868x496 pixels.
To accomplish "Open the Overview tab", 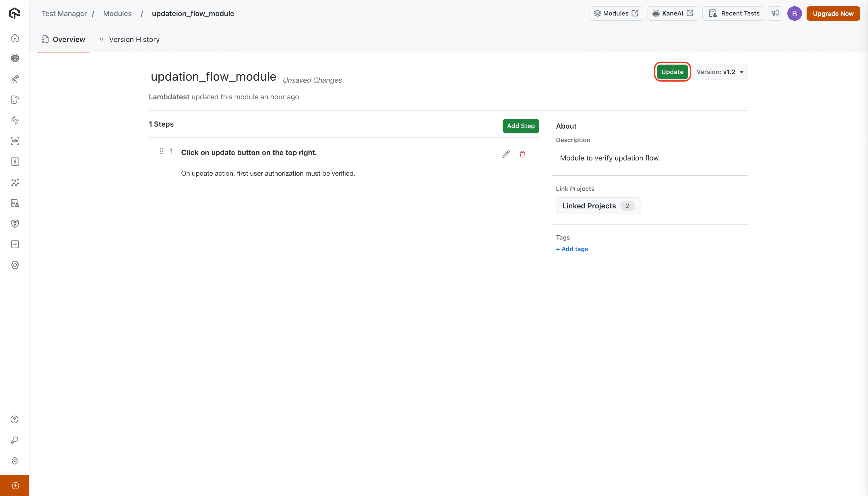I will point(63,39).
